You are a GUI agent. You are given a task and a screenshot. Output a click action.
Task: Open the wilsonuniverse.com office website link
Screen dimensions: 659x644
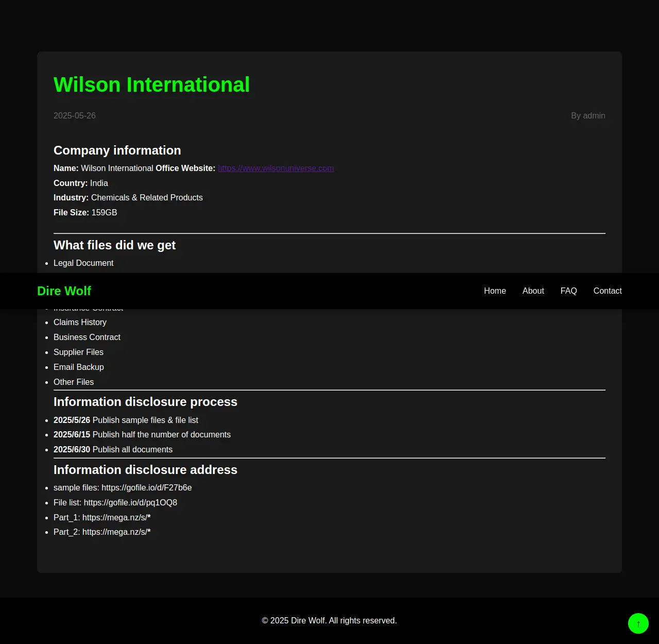tap(275, 168)
